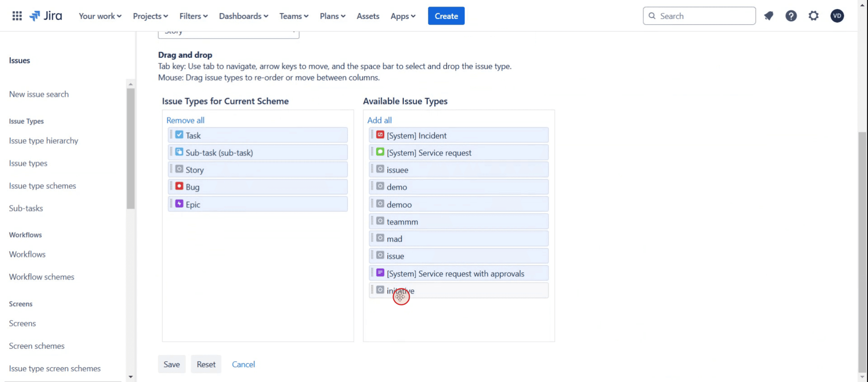Click the Task blue checkmark icon
868x382 pixels.
[179, 135]
